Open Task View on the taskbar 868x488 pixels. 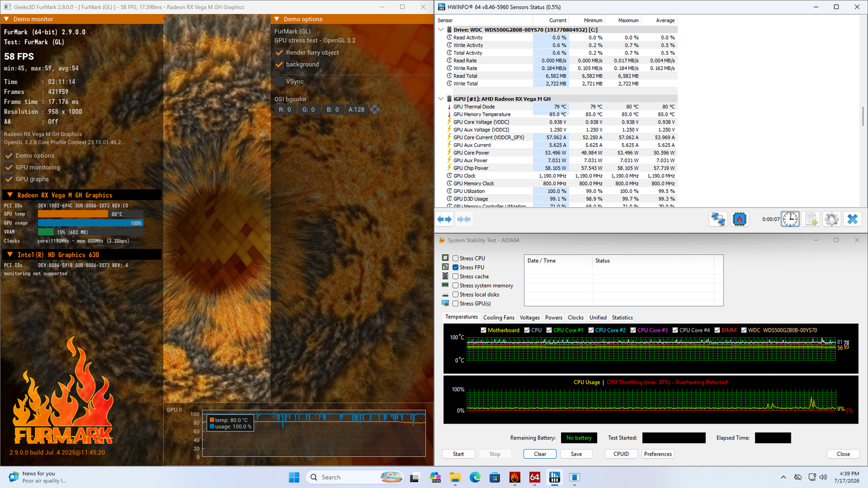(414, 477)
